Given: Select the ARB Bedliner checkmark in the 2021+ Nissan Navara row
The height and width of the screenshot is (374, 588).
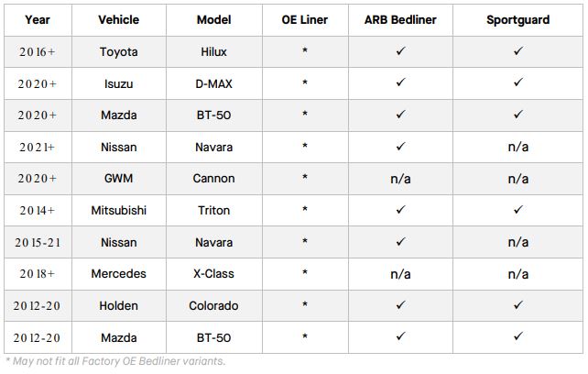Looking at the screenshot, I should 400,147.
